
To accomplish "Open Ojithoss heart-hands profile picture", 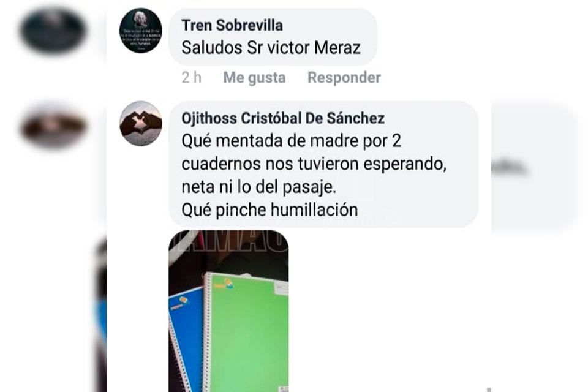I will (x=141, y=123).
